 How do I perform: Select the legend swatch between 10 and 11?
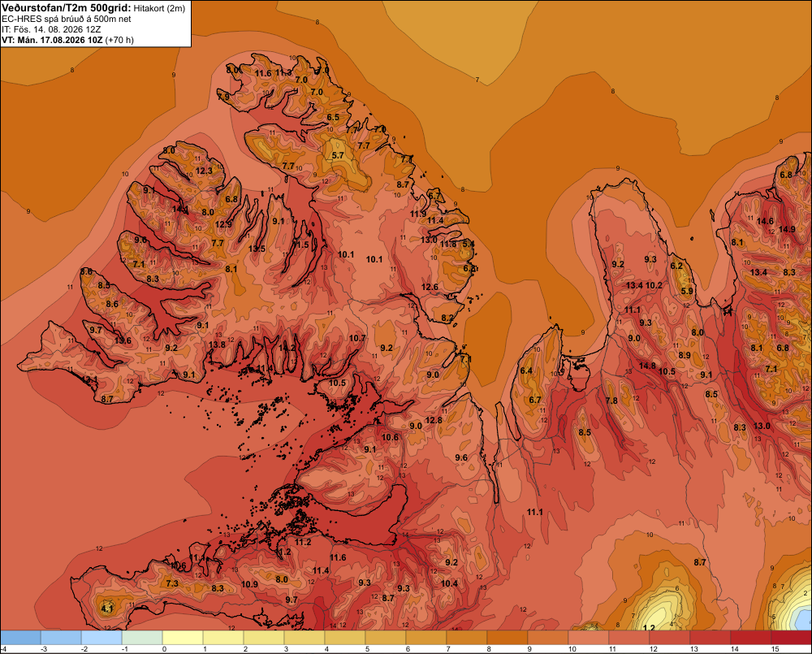pos(589,638)
